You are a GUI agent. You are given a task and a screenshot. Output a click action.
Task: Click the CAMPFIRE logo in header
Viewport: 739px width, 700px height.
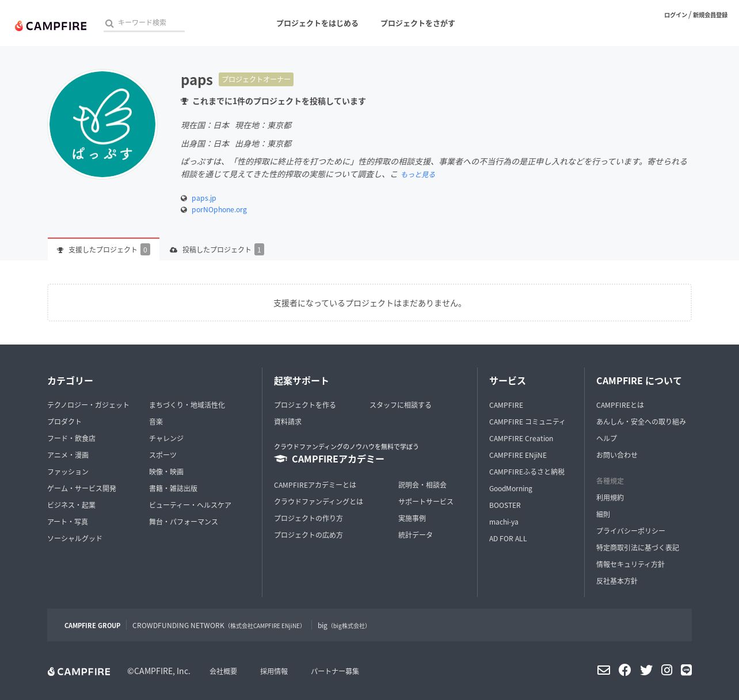[x=51, y=26]
